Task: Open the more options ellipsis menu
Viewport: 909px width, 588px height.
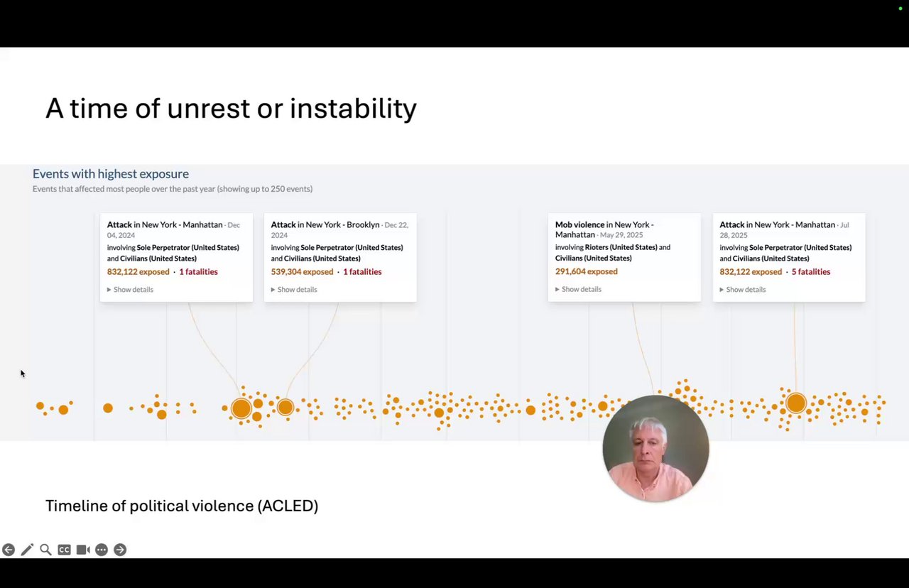Action: point(102,550)
